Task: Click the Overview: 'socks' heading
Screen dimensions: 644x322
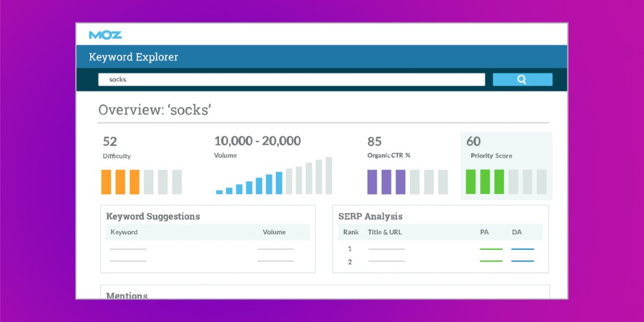Action: pos(155,110)
